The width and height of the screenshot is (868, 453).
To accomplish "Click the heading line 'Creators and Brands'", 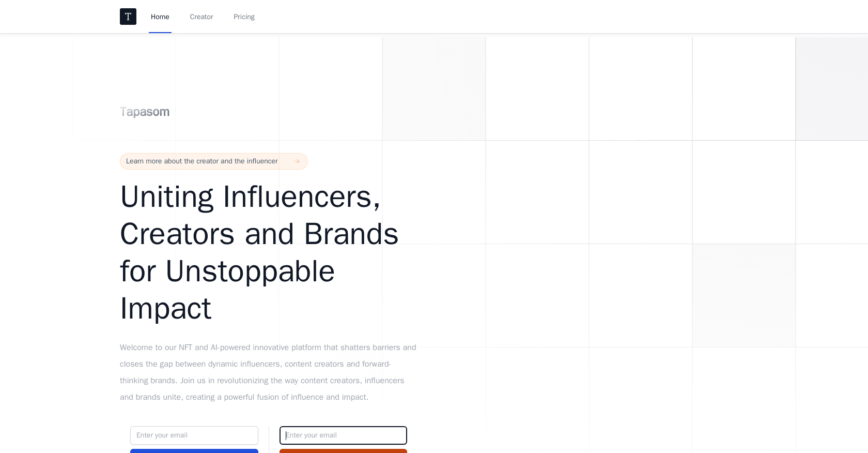I will pyautogui.click(x=259, y=234).
